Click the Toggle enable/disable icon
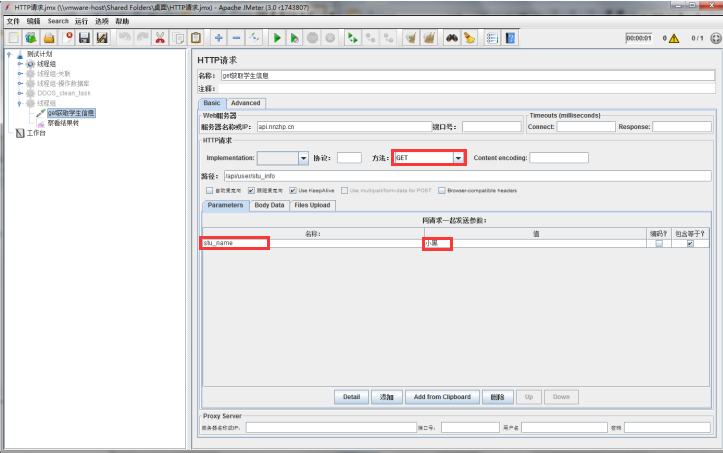The image size is (723, 453). pyautogui.click(x=254, y=38)
